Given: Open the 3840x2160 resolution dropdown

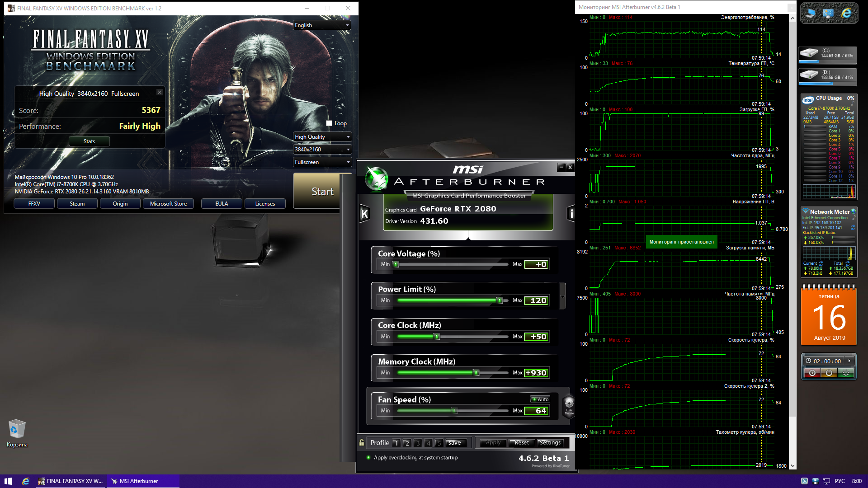Looking at the screenshot, I should (322, 150).
